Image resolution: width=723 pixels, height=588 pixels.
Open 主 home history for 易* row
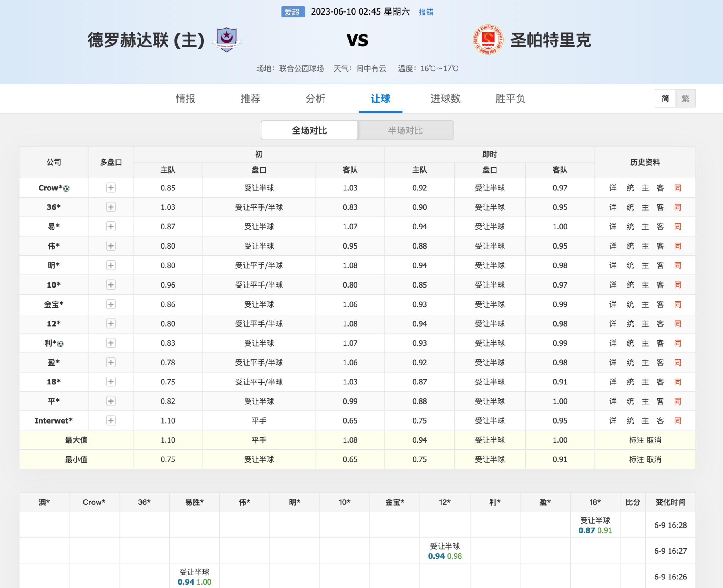pyautogui.click(x=645, y=227)
